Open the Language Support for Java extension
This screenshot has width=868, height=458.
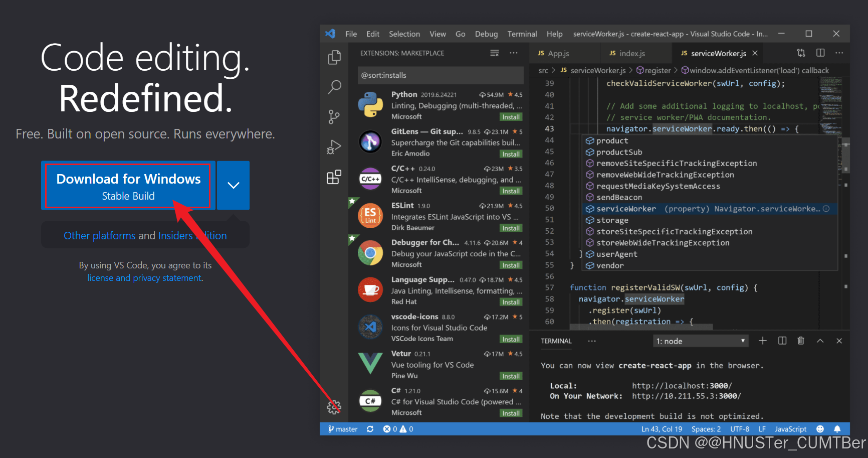tap(441, 290)
